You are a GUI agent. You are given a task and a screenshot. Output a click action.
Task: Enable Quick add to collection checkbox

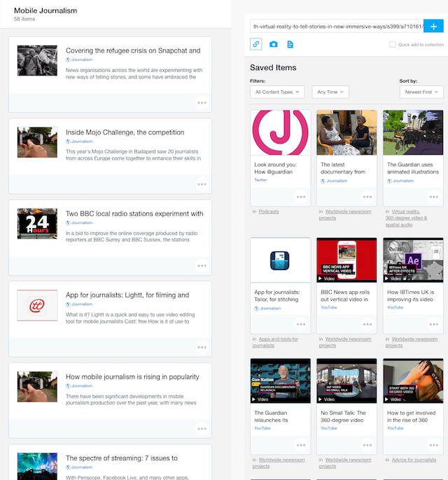(393, 44)
